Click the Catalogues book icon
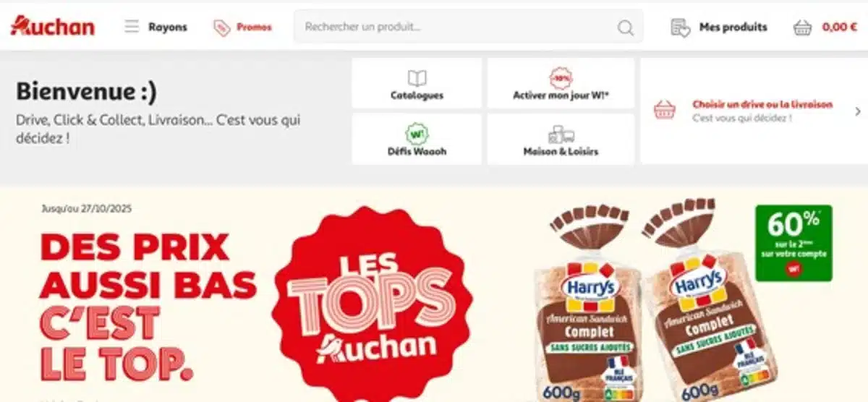Image resolution: width=868 pixels, height=402 pixels. [x=417, y=78]
